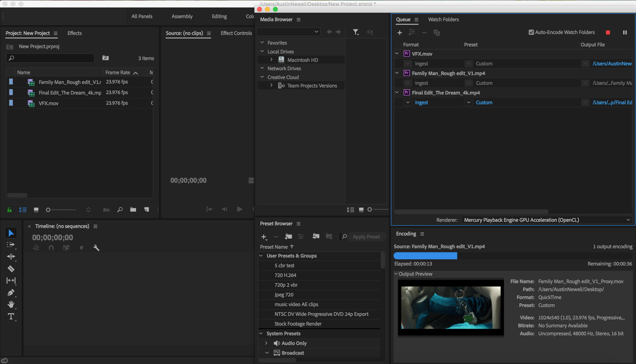Open the Queue panel menu
Image resolution: width=636 pixels, height=364 pixels.
[x=416, y=20]
